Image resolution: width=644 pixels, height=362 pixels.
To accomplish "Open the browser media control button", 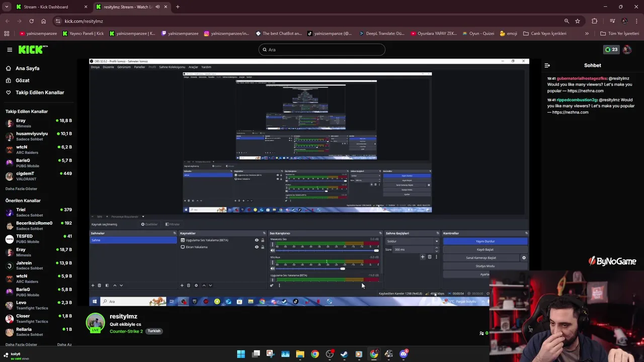I will (x=612, y=21).
